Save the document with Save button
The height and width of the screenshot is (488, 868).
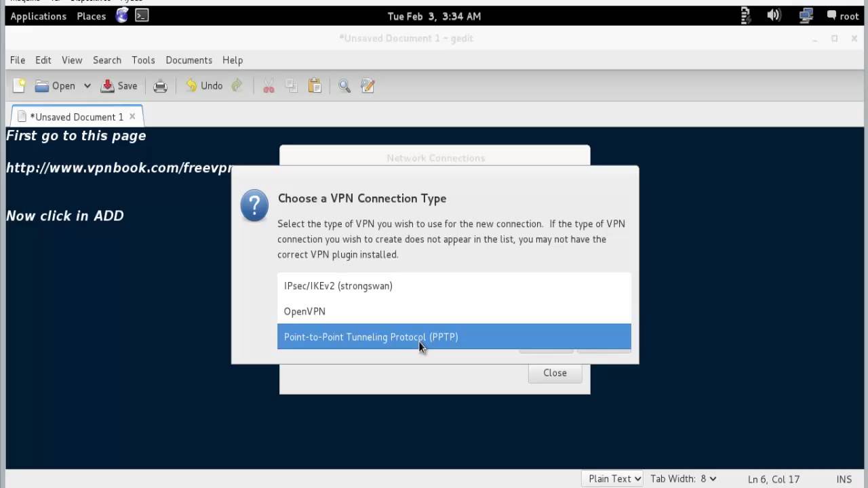[119, 86]
